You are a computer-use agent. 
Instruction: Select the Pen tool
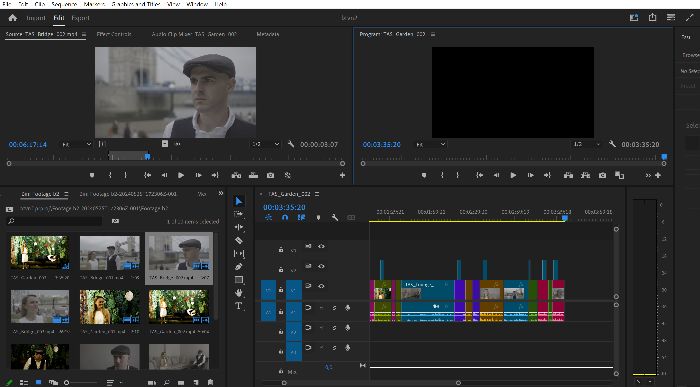[x=239, y=266]
